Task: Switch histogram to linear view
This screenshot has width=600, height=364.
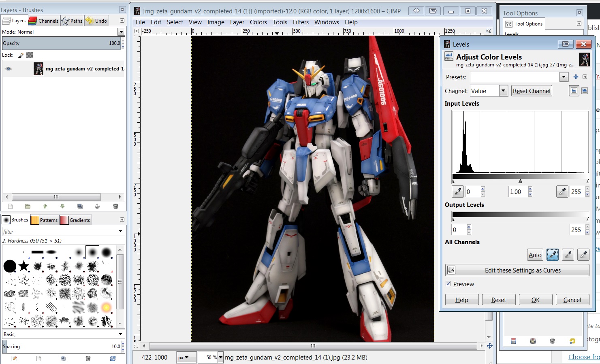Action: click(x=574, y=91)
